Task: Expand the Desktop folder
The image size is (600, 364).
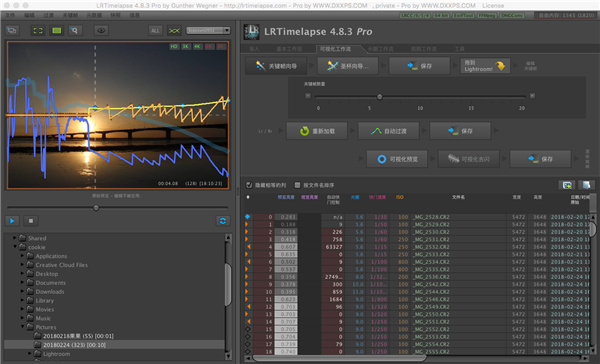Action: 23,274
